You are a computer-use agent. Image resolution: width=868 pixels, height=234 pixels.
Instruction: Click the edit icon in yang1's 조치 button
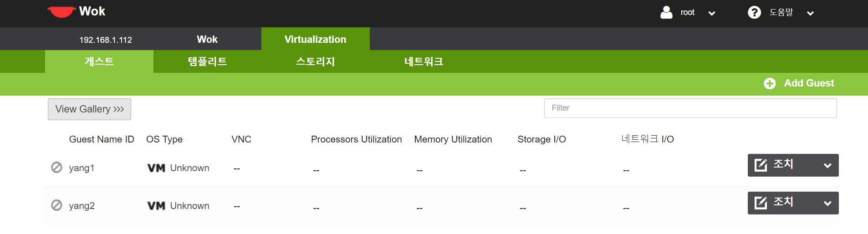tap(761, 165)
